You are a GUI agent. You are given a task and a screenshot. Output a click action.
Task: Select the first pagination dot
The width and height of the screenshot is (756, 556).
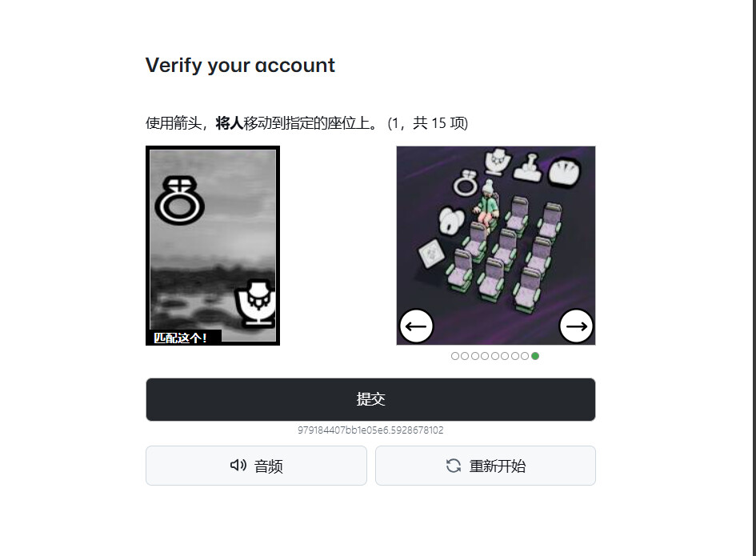(455, 356)
